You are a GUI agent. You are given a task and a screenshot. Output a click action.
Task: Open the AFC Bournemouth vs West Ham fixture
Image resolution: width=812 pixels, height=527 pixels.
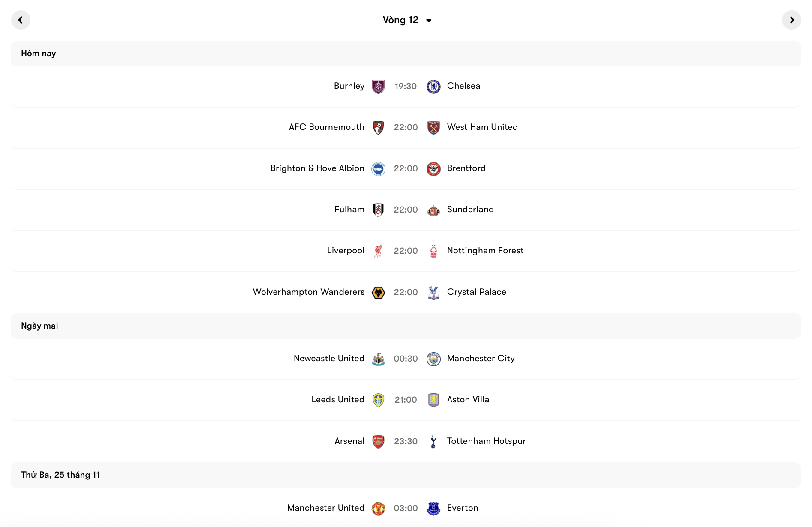[406, 127]
